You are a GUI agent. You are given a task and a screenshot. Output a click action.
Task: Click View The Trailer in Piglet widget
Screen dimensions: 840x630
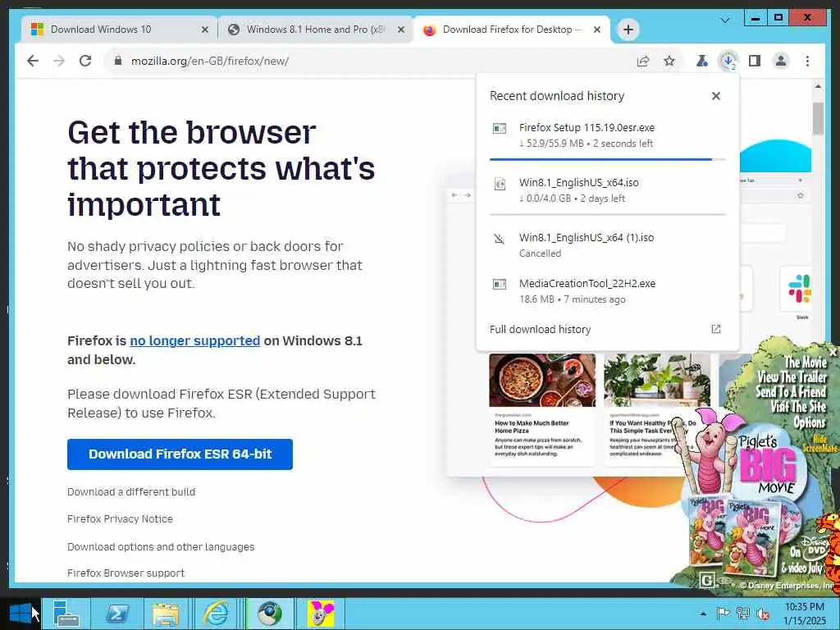click(x=792, y=377)
